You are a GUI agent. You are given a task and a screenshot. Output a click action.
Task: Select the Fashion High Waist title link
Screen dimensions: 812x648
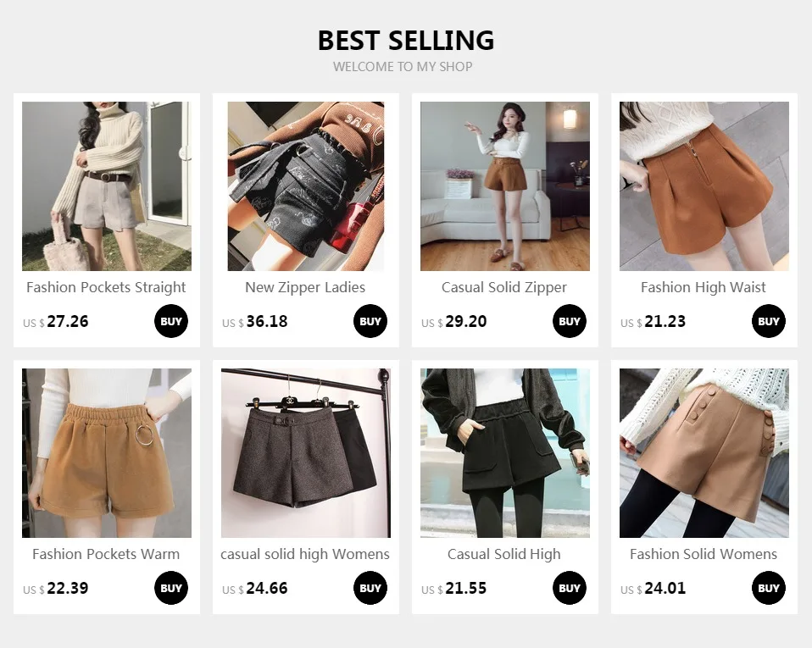pos(704,287)
